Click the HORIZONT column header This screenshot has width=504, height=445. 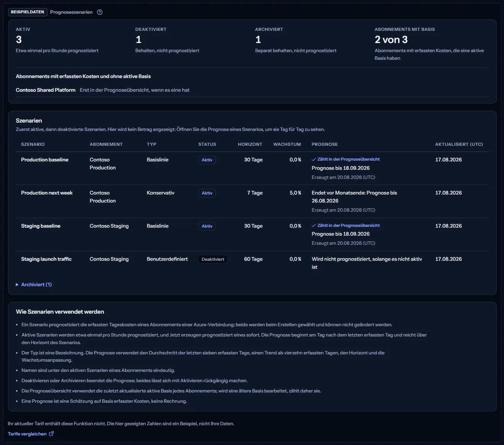[250, 144]
